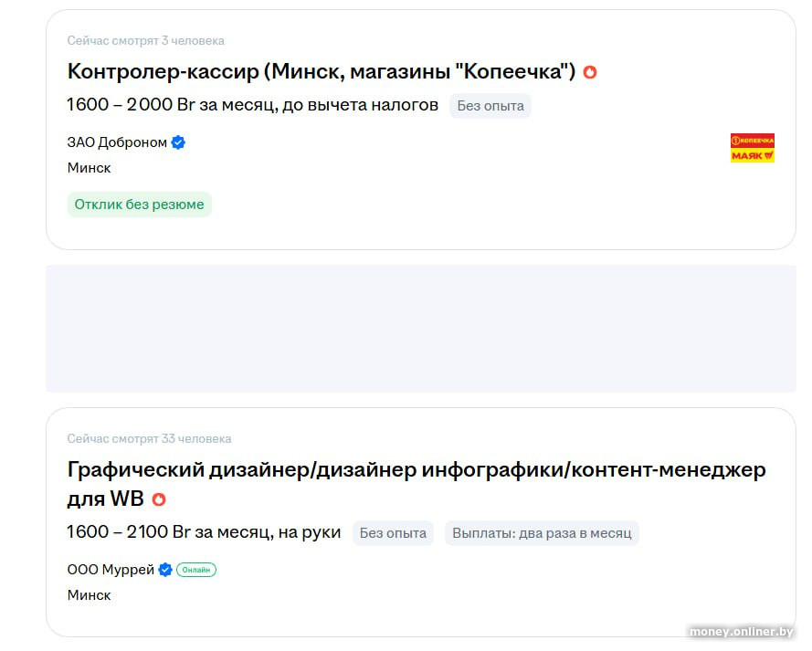Click the "Сейчас смотрят 3 человека" label

pos(145,41)
